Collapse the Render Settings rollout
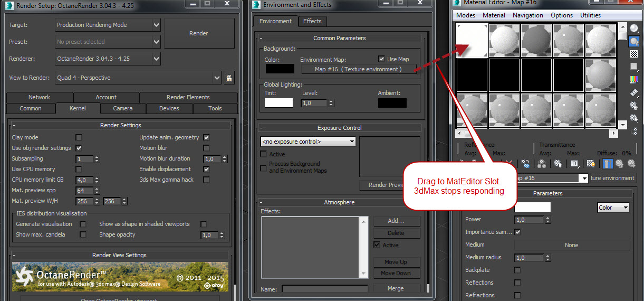 click(121, 125)
